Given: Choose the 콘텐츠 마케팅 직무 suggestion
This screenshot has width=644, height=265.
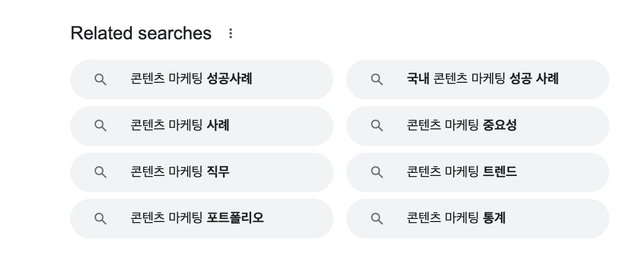Looking at the screenshot, I should (x=180, y=172).
